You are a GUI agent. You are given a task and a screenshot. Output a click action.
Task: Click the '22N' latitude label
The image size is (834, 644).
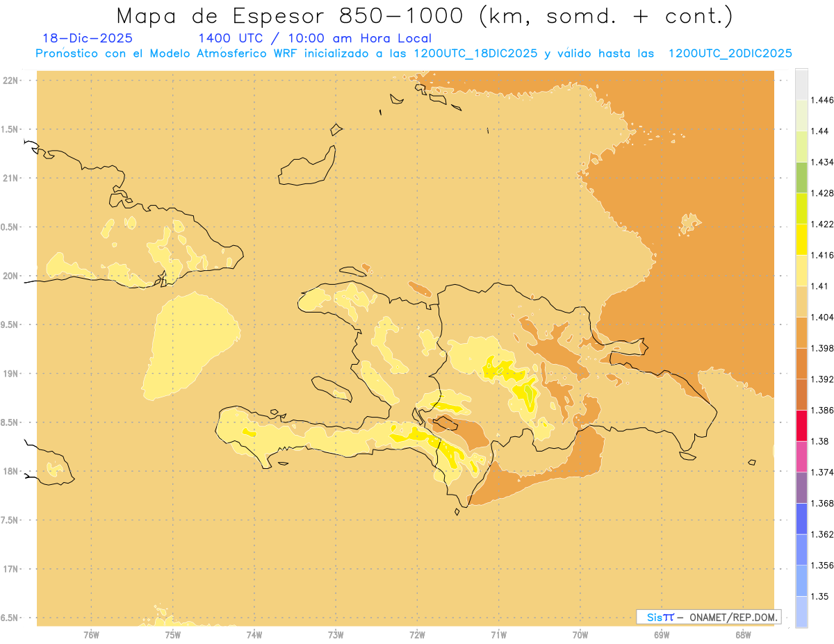click(x=10, y=81)
